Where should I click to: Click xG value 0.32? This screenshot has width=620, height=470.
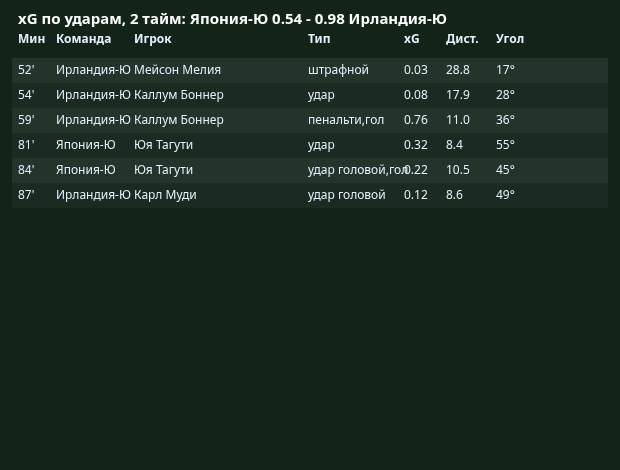[x=416, y=145]
